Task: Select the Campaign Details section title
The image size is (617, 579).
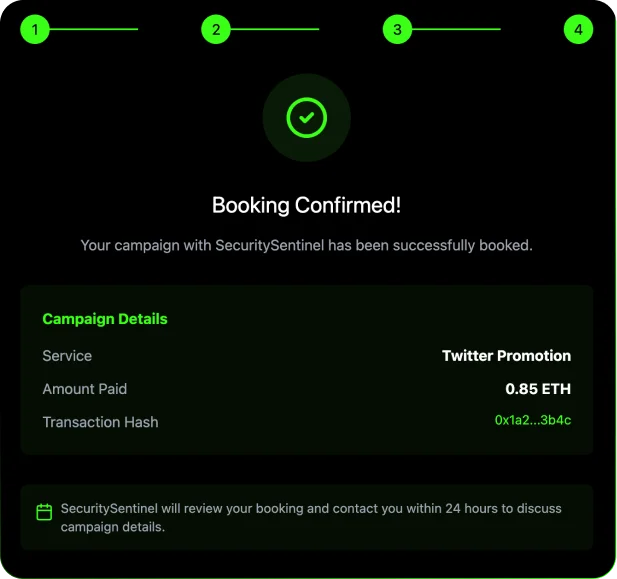Action: [x=105, y=319]
